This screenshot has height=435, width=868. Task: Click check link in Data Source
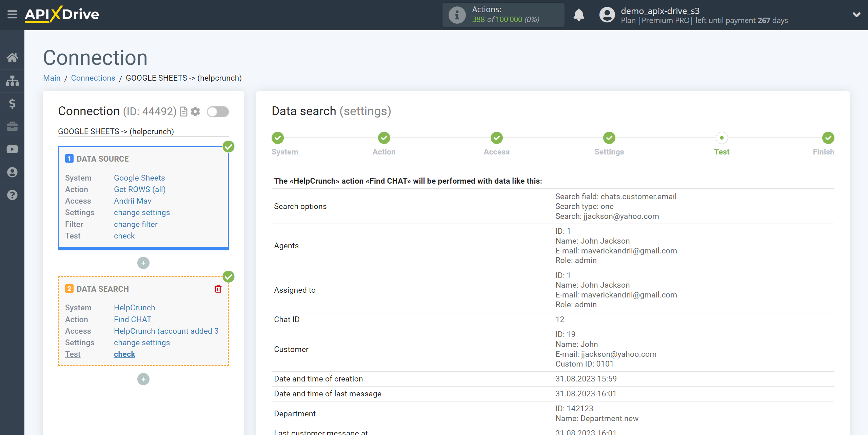coord(124,236)
